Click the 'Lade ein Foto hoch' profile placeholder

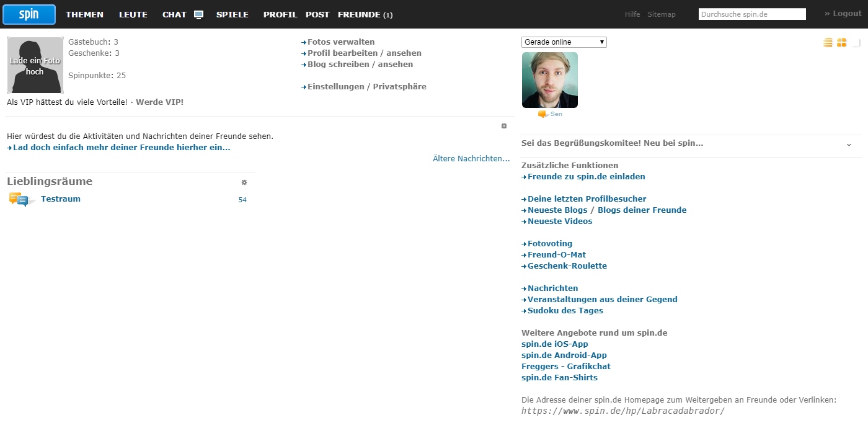[x=35, y=65]
